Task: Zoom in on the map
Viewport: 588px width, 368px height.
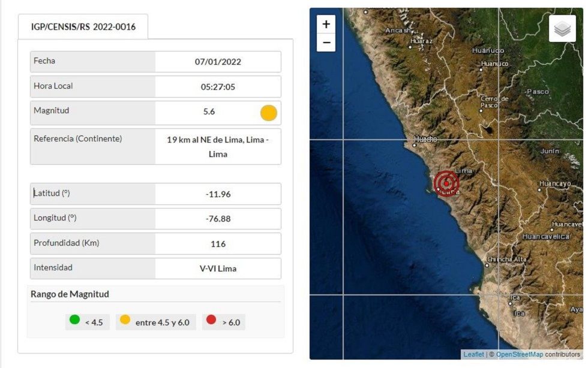Action: coord(326,25)
